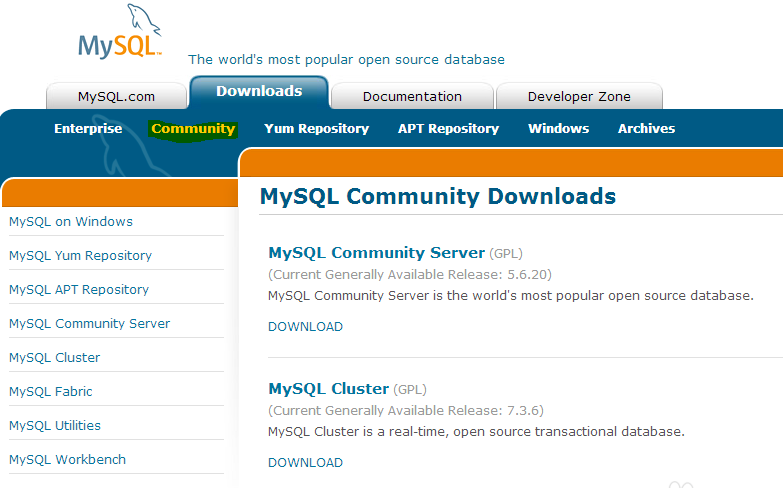
Task: Click DOWNLOAD under MySQL Community Server
Action: (x=306, y=327)
